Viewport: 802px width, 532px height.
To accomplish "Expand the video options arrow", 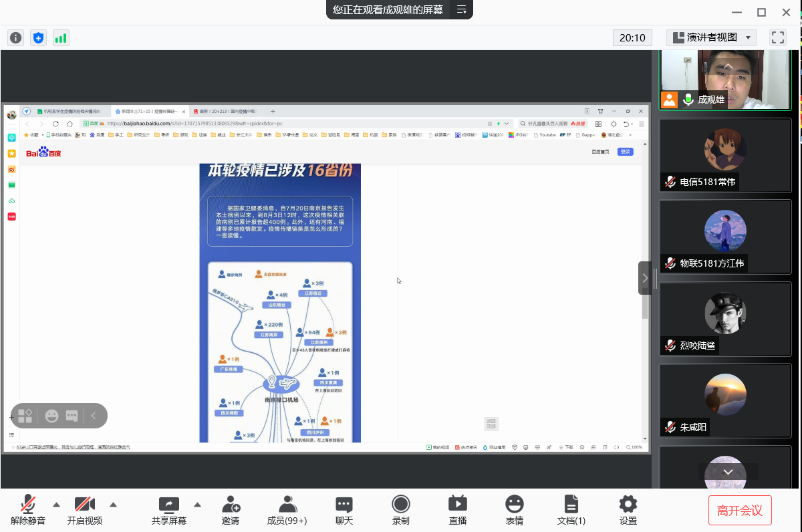I will pyautogui.click(x=114, y=505).
